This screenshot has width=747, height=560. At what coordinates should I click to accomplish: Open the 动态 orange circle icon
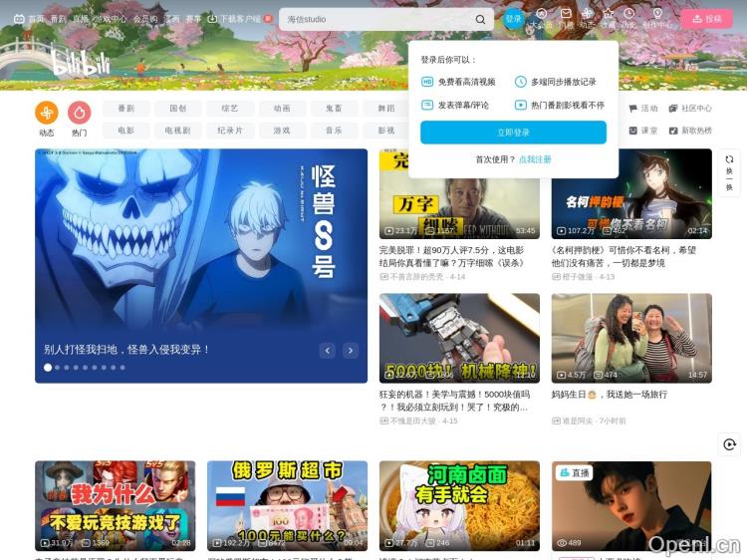tap(47, 113)
